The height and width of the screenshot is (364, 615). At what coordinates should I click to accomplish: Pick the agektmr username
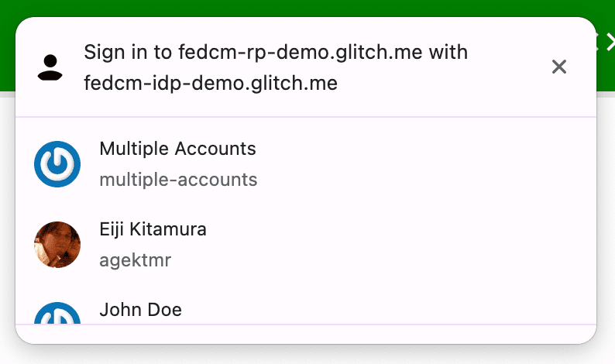click(135, 260)
